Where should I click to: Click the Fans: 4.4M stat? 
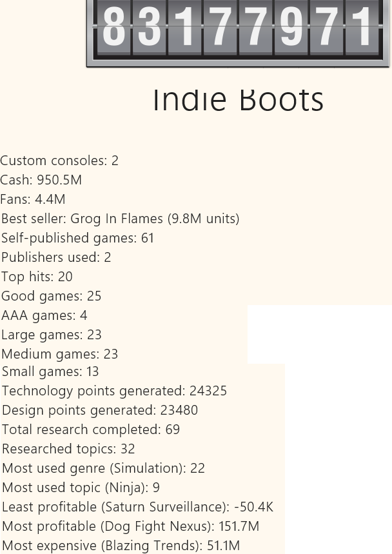pyautogui.click(x=33, y=200)
